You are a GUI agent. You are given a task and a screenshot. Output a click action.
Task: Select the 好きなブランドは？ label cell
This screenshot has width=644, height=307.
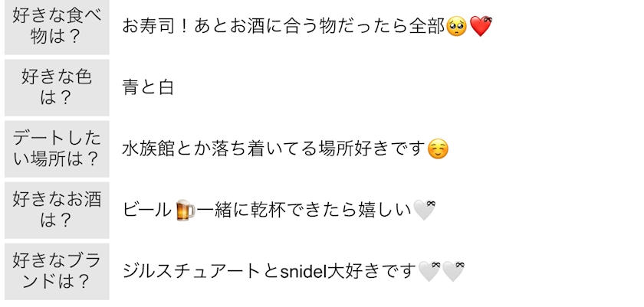[57, 271]
